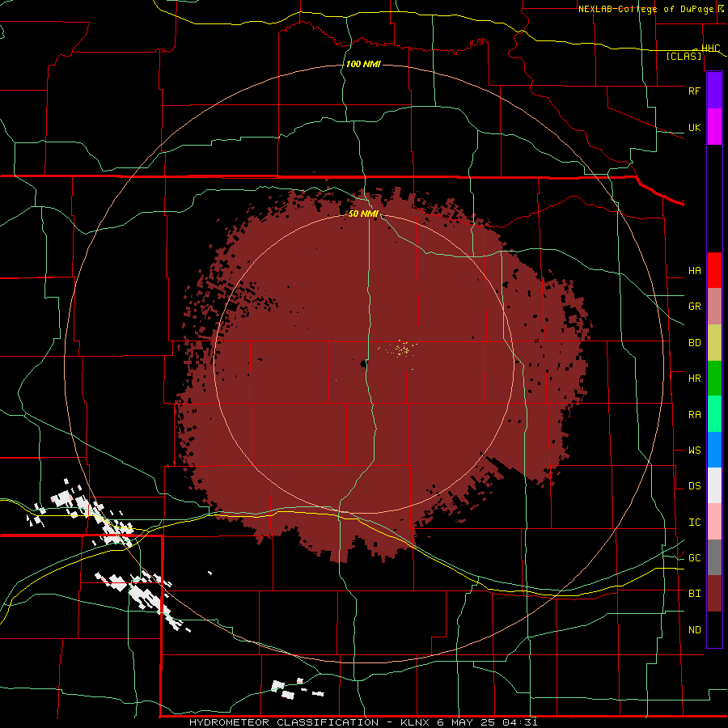Click the WS legend label
The image size is (728, 728).
[694, 451]
